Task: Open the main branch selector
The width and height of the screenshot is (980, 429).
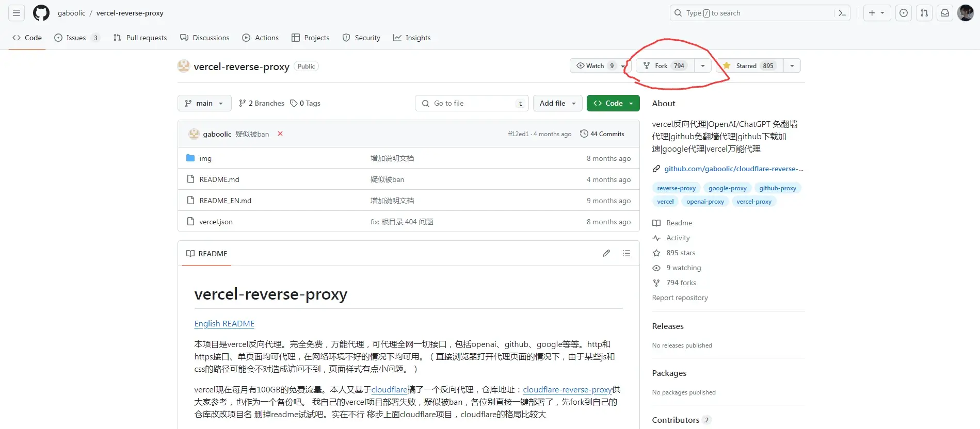Action: 204,103
